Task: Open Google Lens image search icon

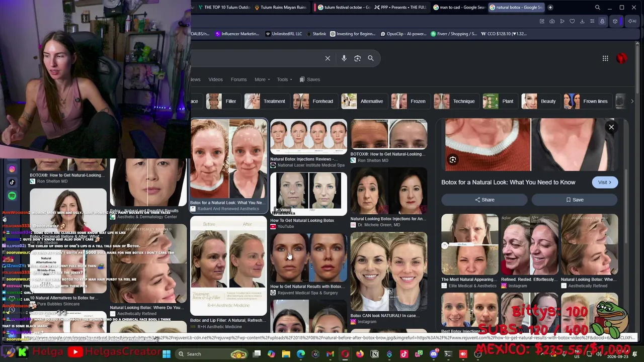Action: tap(357, 58)
